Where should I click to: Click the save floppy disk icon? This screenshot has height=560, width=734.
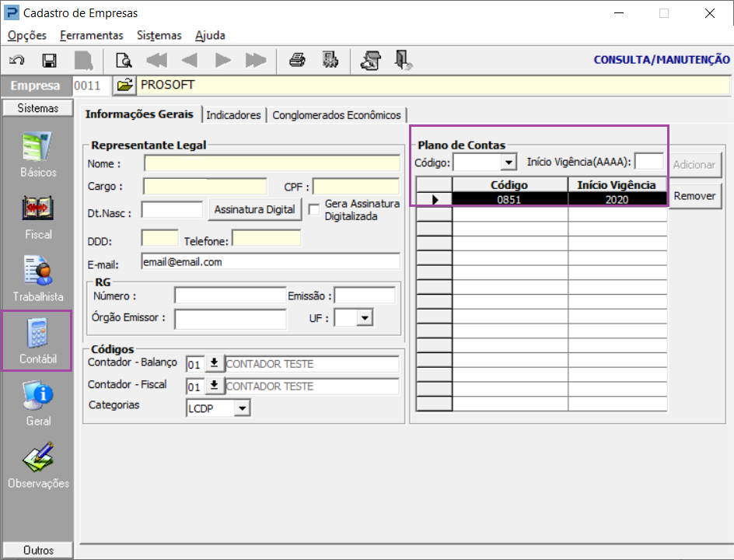point(49,61)
